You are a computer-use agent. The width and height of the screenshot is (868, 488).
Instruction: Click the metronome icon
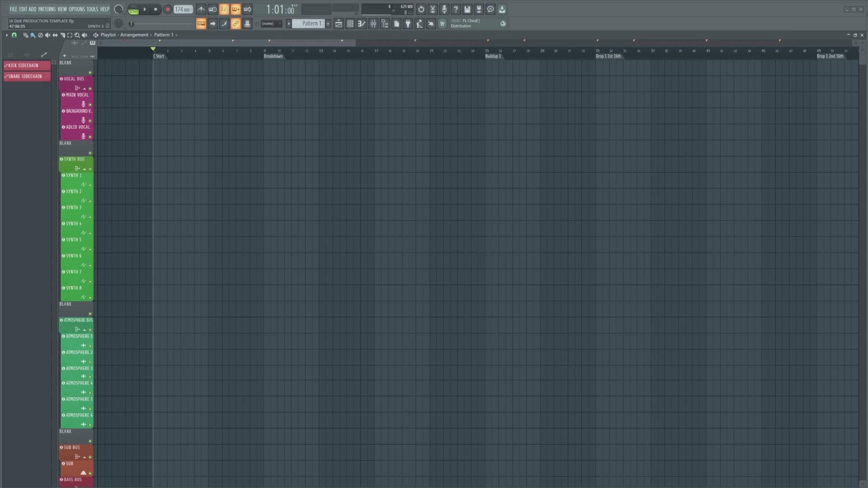pyautogui.click(x=201, y=9)
